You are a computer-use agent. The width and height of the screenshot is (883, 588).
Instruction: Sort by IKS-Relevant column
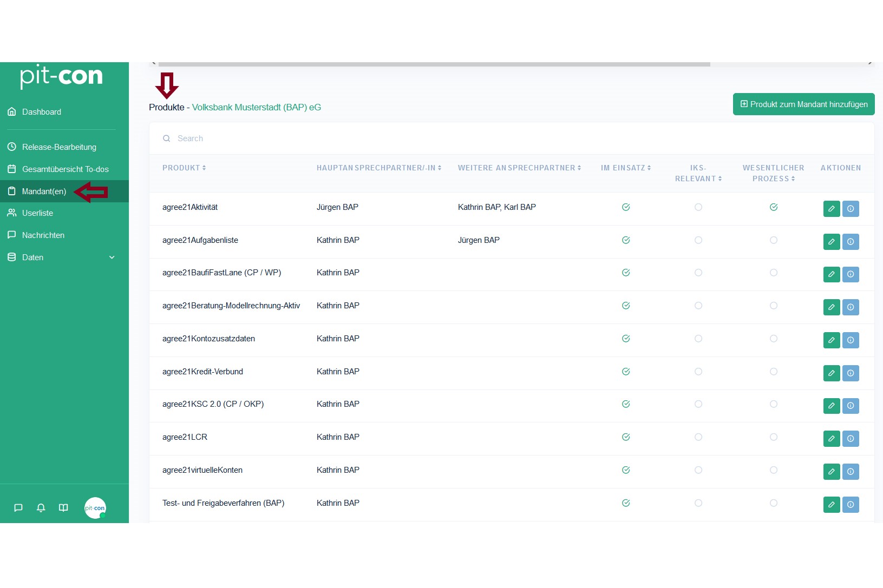(x=698, y=174)
